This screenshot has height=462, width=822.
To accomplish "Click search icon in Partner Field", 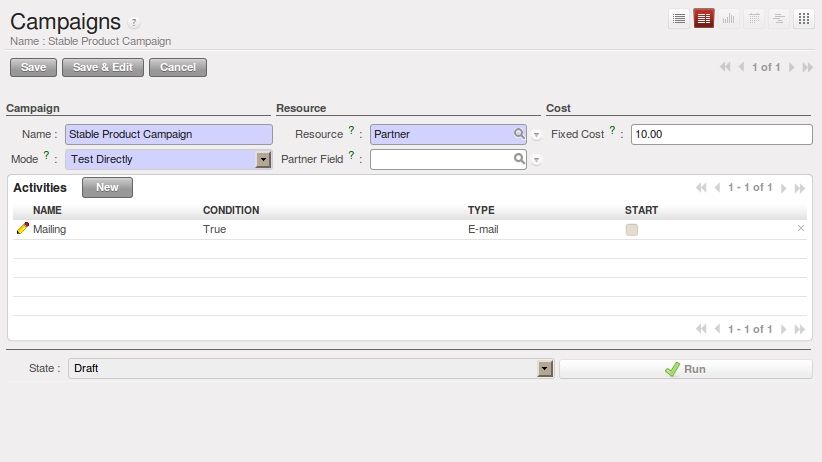I will [x=519, y=159].
